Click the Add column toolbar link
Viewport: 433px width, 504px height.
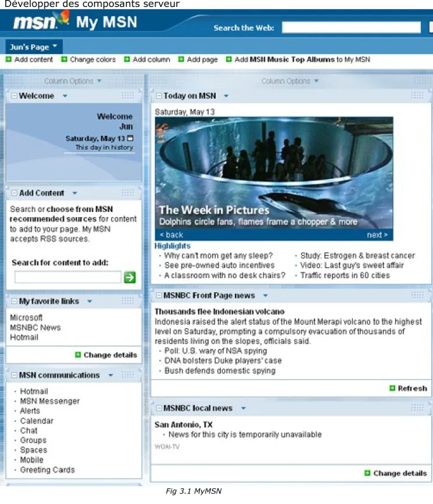(x=151, y=59)
